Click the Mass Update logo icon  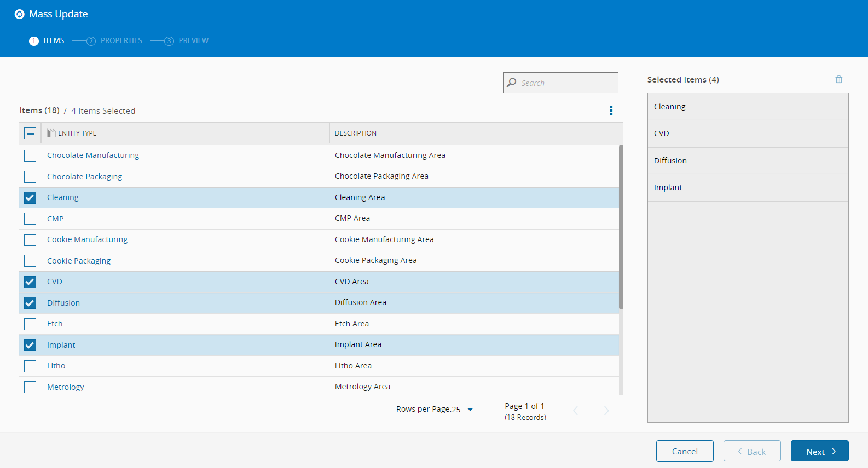[20, 14]
